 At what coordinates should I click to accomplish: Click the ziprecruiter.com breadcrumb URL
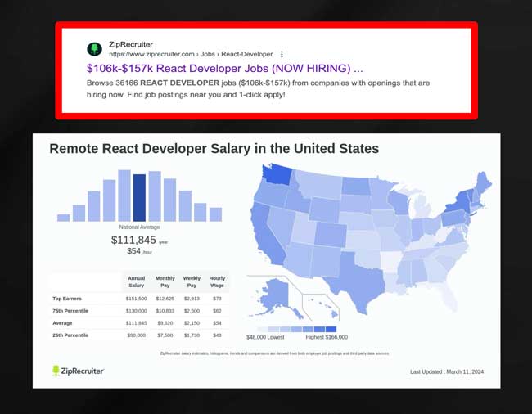tap(191, 54)
